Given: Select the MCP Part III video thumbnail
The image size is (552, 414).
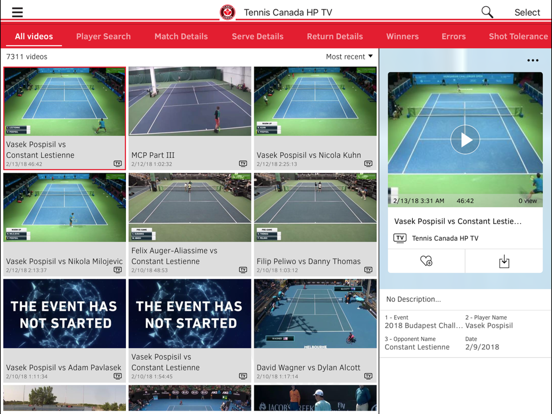Looking at the screenshot, I should coord(190,101).
